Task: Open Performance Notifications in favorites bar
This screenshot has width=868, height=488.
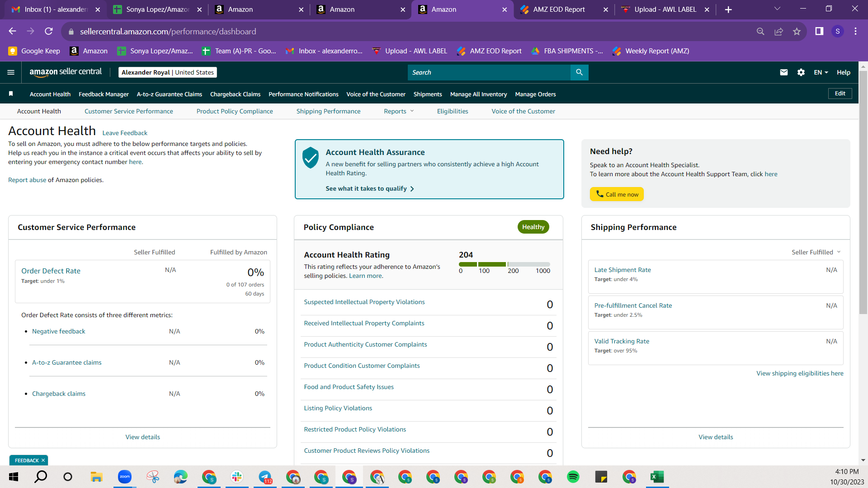Action: point(303,94)
